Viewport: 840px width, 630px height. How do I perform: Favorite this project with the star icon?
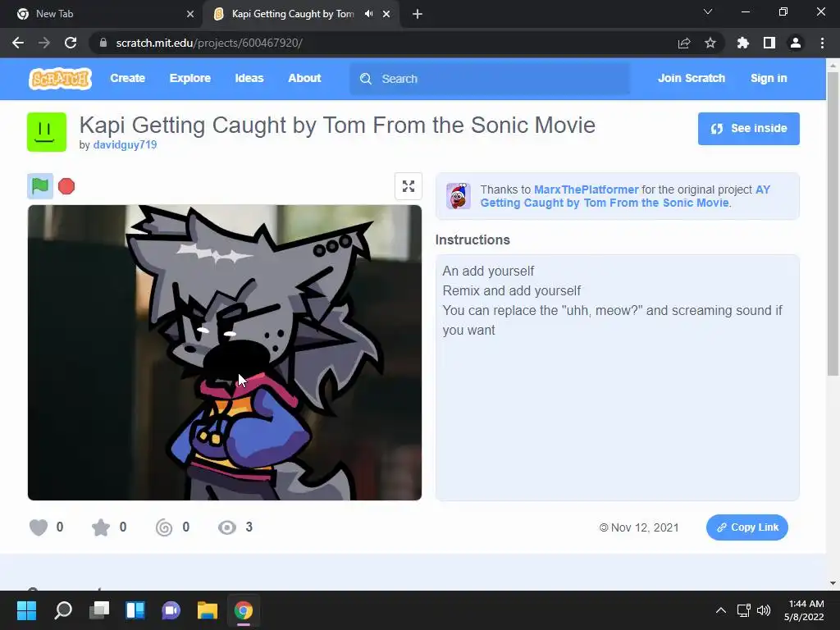[x=101, y=527]
